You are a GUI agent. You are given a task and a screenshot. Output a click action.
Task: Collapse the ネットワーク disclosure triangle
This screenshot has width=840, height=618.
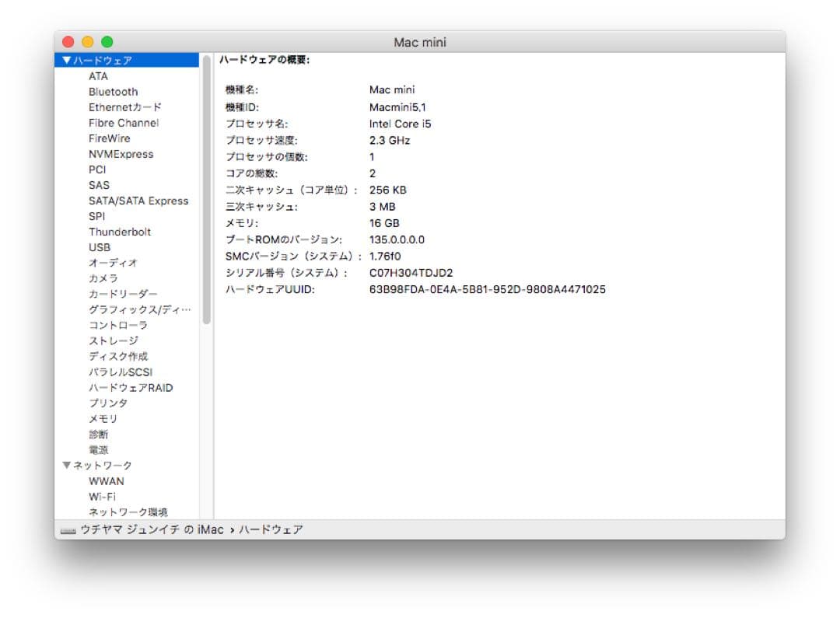pyautogui.click(x=66, y=466)
